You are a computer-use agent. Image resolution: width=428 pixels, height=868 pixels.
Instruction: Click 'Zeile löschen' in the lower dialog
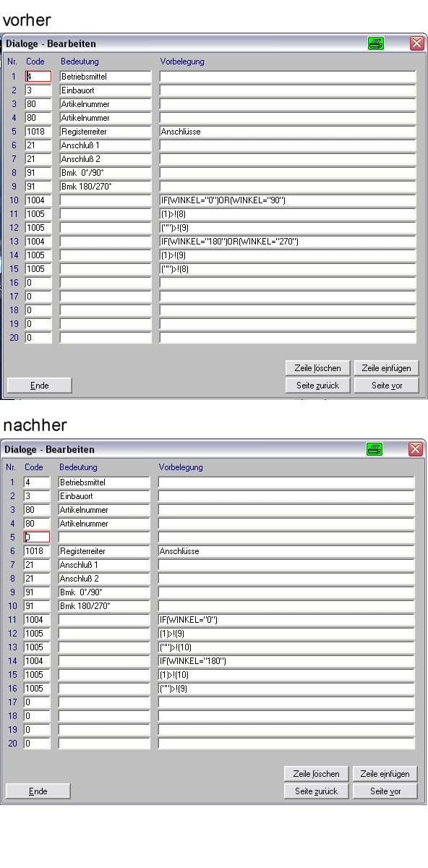tap(317, 774)
